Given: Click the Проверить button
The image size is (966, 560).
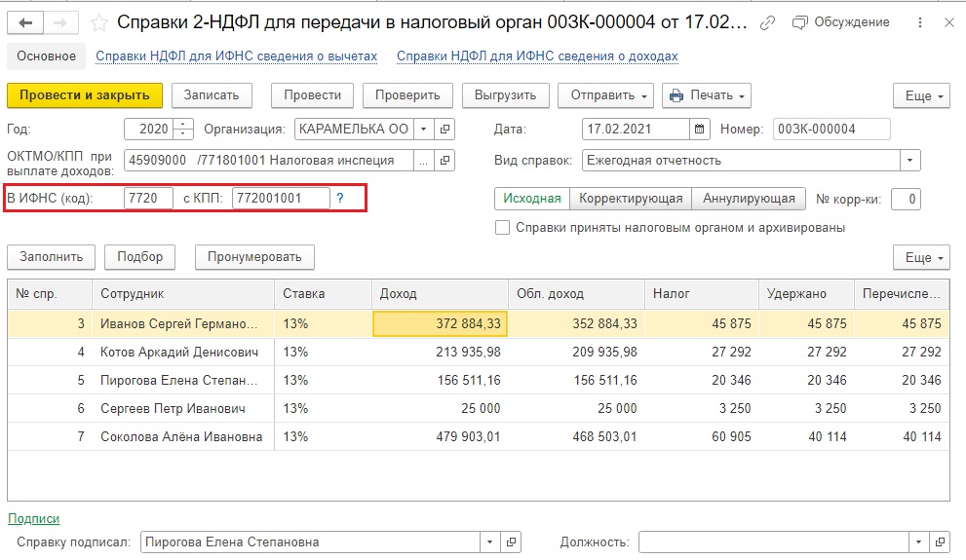Looking at the screenshot, I should (407, 95).
